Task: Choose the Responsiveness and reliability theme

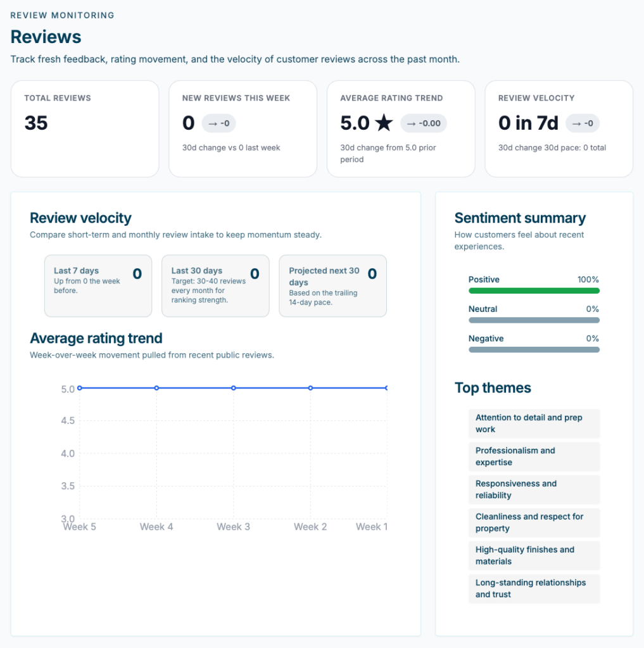Action: (x=534, y=489)
